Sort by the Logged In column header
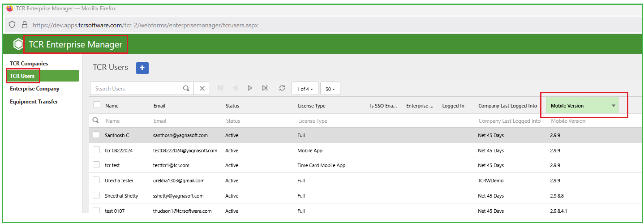The height and width of the screenshot is (224, 644). (x=453, y=106)
